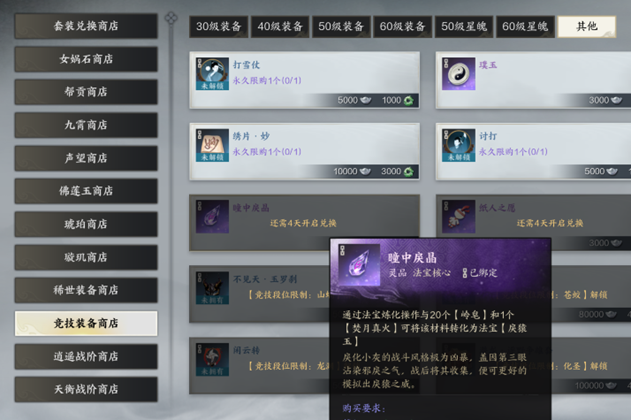
Task: Click the 讨打 item portrait icon
Action: tap(458, 146)
